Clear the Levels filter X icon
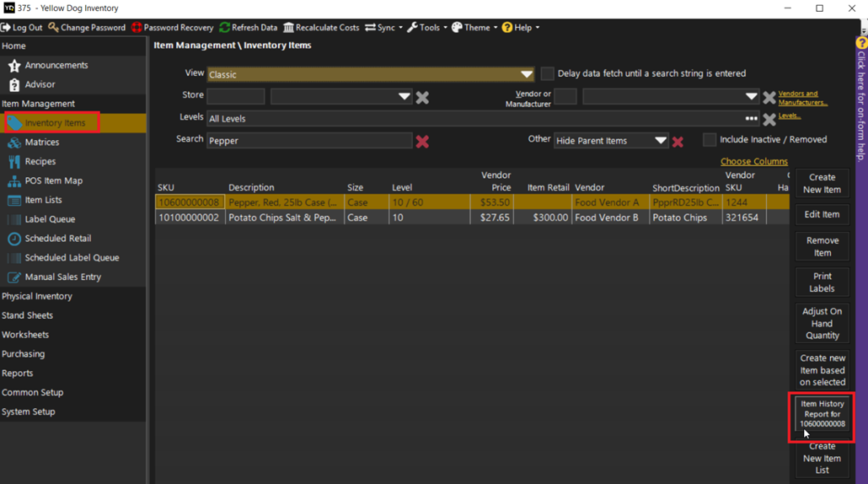Viewport: 868px width, 484px height. coord(769,119)
